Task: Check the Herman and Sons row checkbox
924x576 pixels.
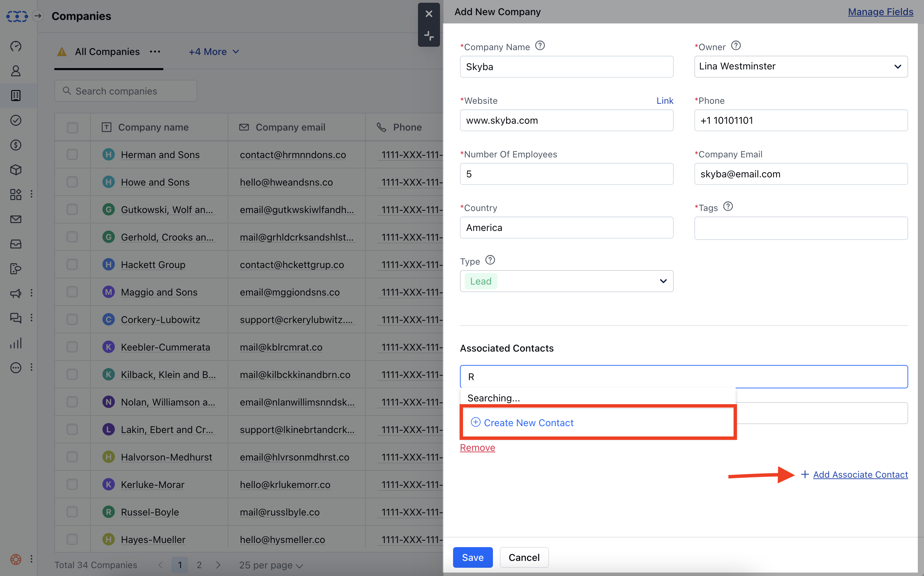Action: (x=72, y=155)
